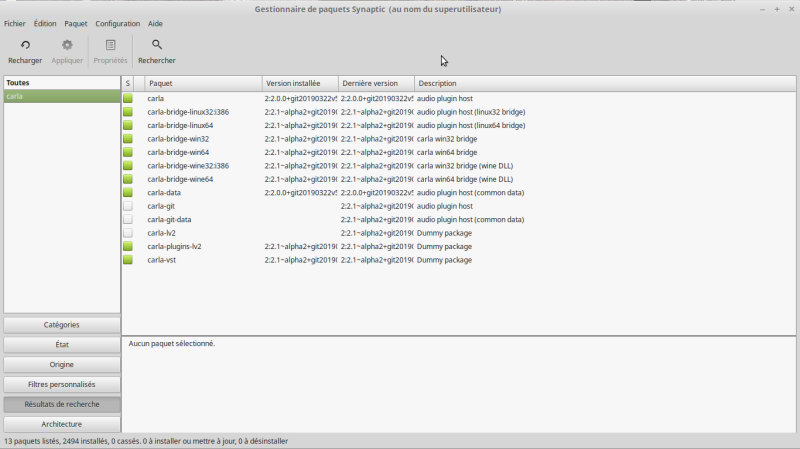This screenshot has height=449, width=800.
Task: Select the carla package name
Action: 156,98
